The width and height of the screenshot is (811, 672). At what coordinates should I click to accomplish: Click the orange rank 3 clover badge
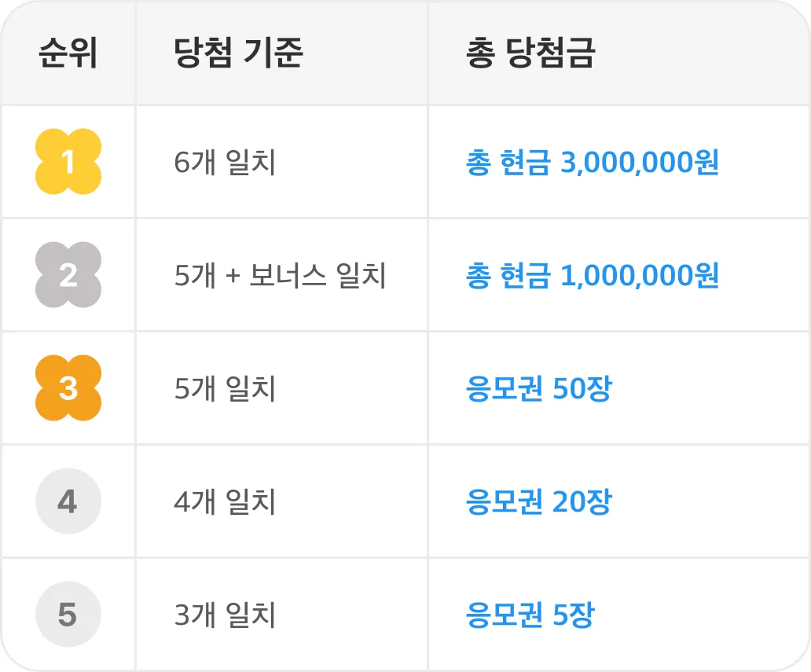click(x=68, y=388)
